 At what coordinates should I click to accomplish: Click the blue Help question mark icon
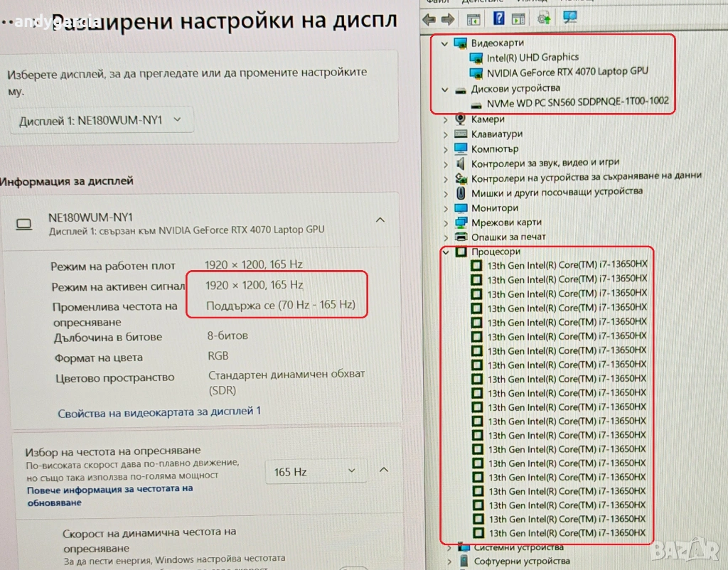click(498, 18)
